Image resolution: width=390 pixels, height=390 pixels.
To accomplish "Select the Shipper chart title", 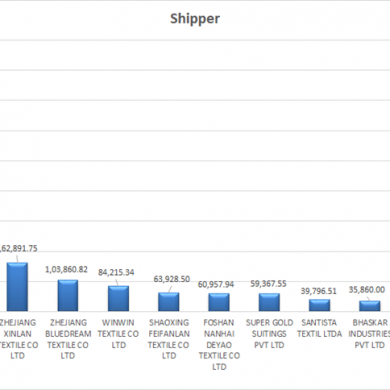I will tap(195, 19).
